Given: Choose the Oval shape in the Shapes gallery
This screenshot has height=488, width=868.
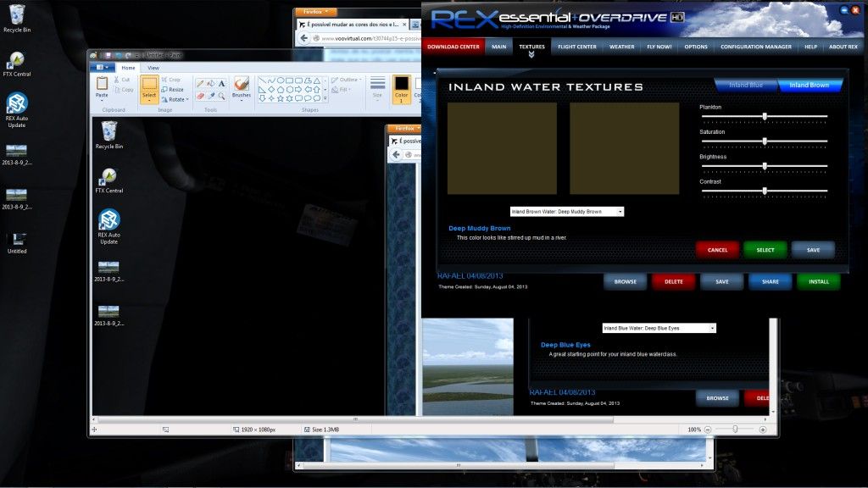Looking at the screenshot, I should click(281, 80).
